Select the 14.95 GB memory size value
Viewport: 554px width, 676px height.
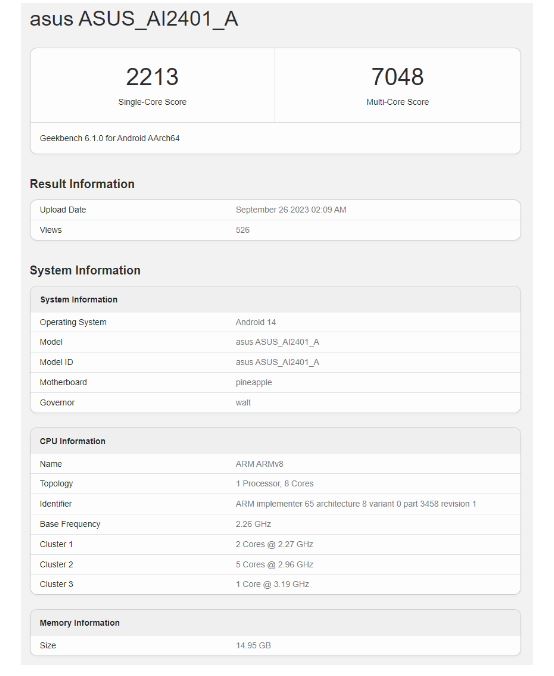(x=254, y=646)
